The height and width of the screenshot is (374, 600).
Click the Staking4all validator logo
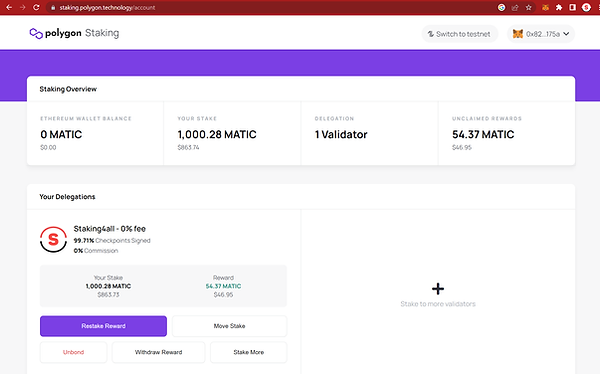click(x=54, y=239)
